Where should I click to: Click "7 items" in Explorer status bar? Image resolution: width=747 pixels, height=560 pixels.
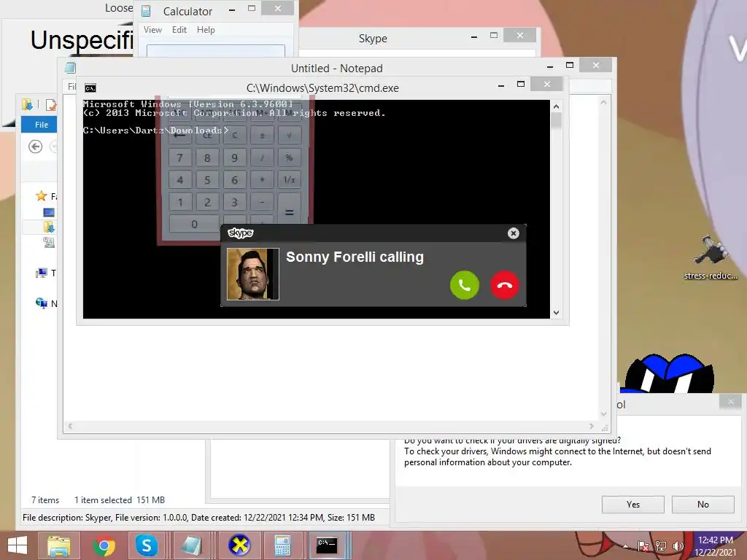[45, 500]
